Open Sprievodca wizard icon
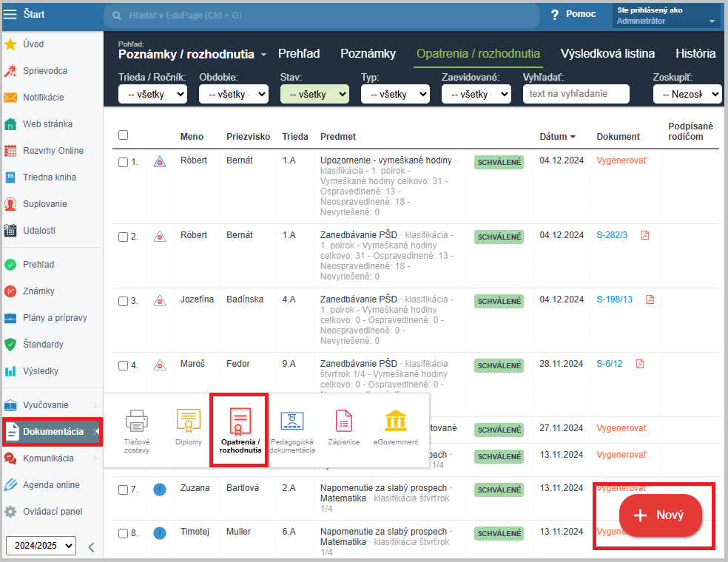728x562 pixels. click(10, 71)
